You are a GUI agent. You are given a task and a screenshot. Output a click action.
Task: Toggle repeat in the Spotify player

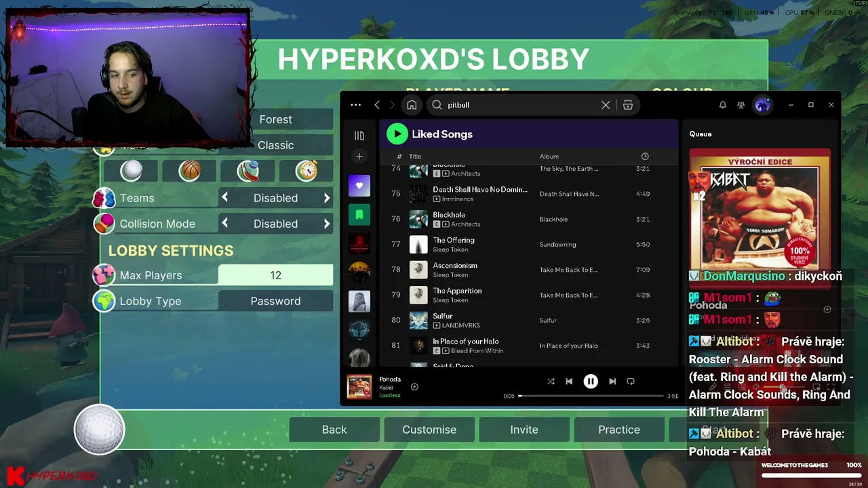pyautogui.click(x=631, y=382)
